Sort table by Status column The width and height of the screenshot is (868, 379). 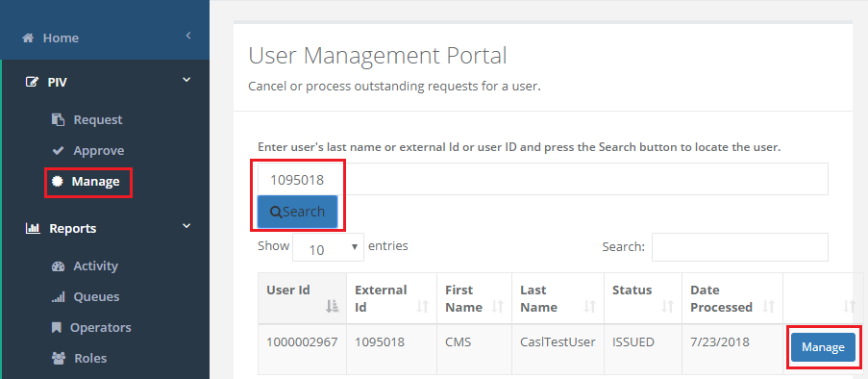pyautogui.click(x=643, y=298)
